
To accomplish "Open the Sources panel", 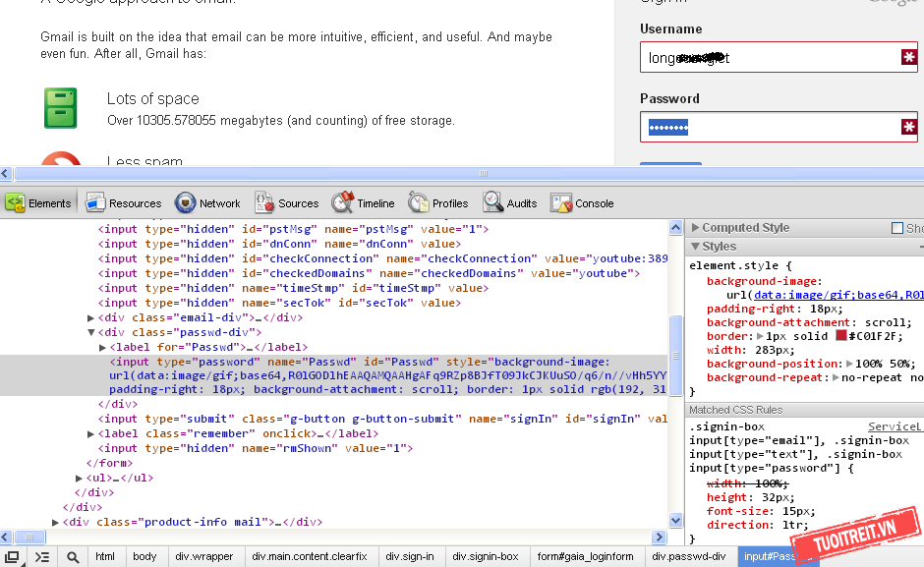I will pyautogui.click(x=286, y=203).
